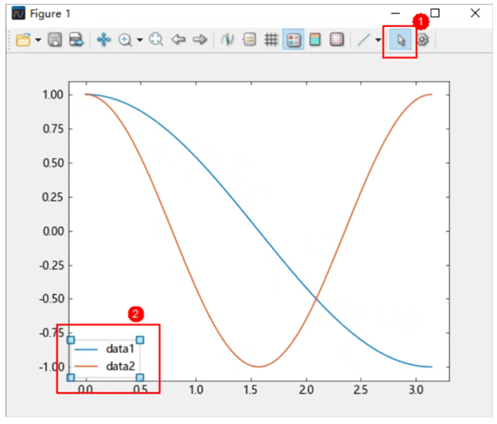Toggle the select-object pointer tool

pyautogui.click(x=400, y=40)
